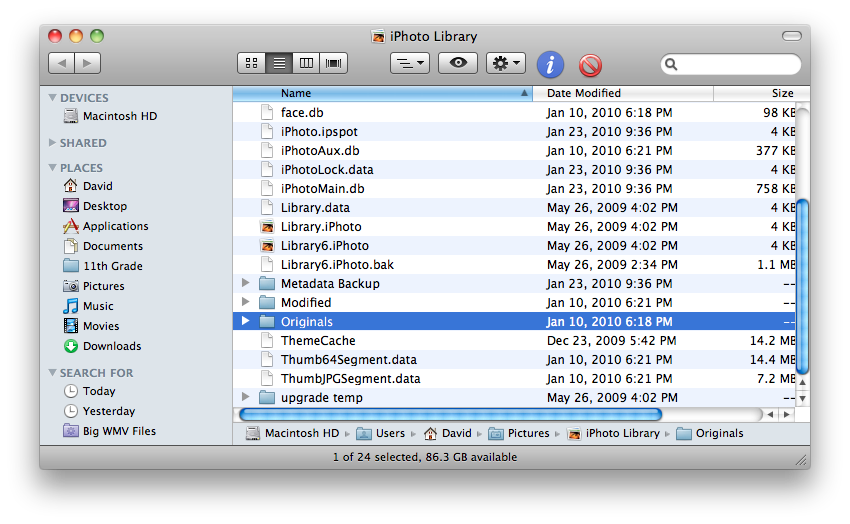This screenshot has width=850, height=524.
Task: Jump to David in path bar
Action: coord(448,434)
